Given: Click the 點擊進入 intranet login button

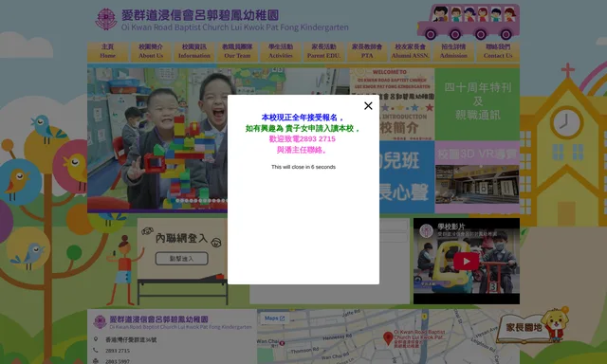Looking at the screenshot, I should tap(181, 259).
